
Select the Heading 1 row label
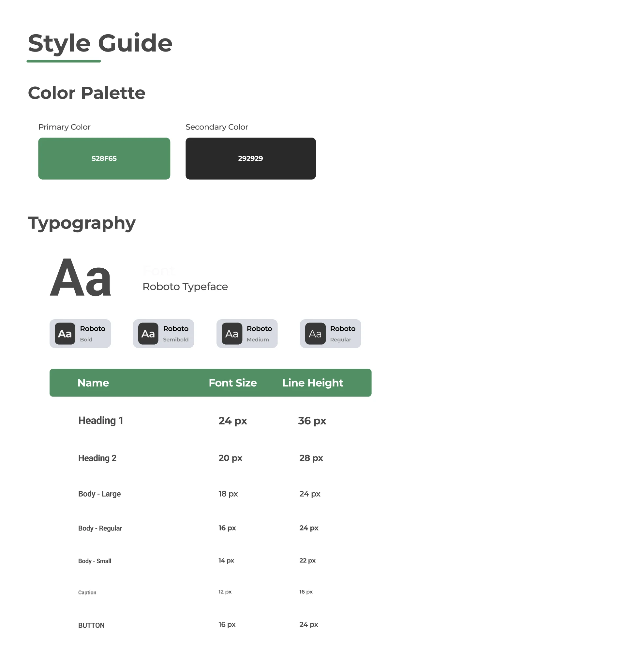[x=100, y=420]
